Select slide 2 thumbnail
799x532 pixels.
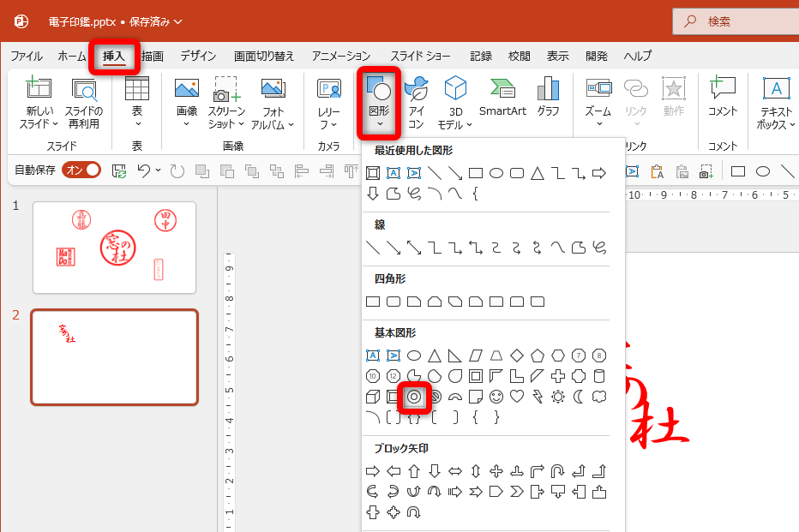click(x=114, y=354)
